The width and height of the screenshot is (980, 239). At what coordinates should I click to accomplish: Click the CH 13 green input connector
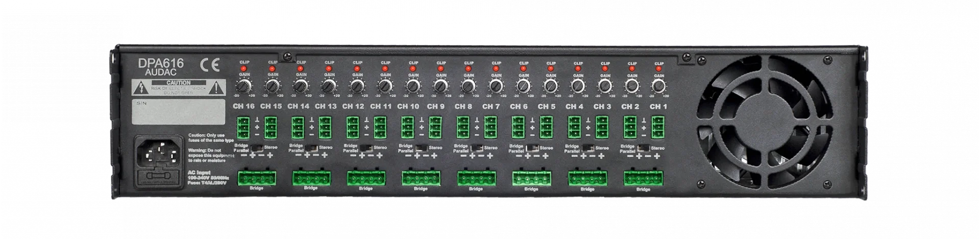click(x=325, y=128)
